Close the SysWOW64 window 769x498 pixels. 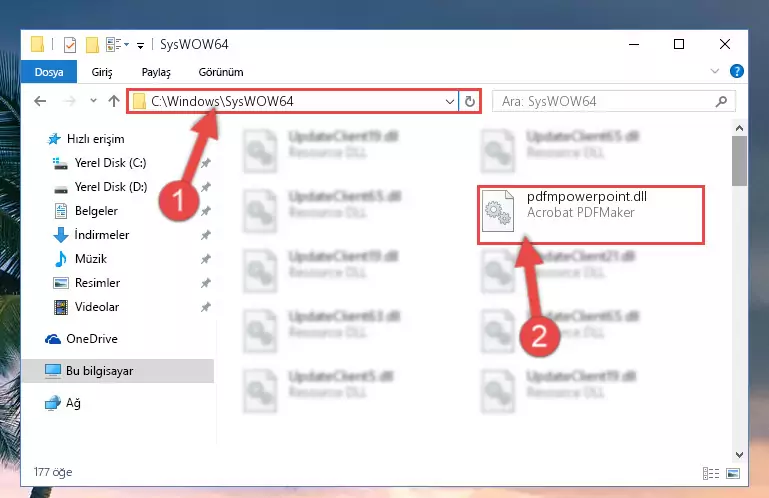pos(724,45)
